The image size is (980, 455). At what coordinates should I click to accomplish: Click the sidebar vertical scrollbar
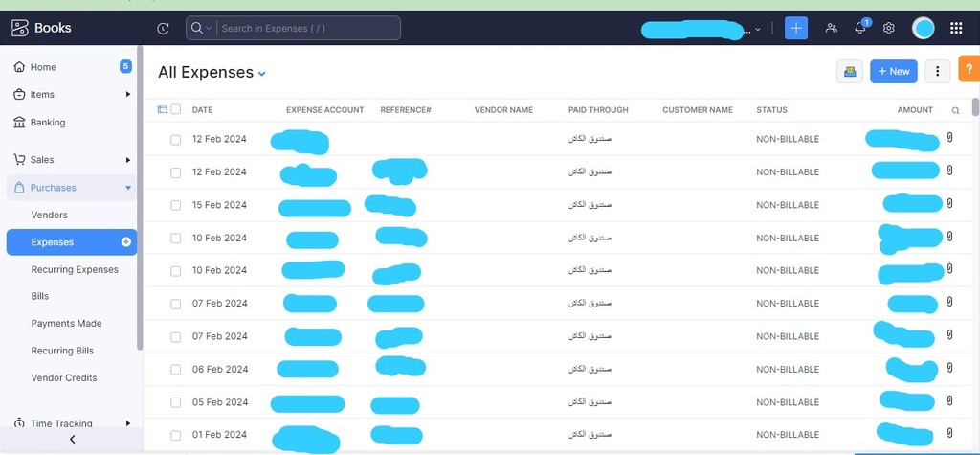click(x=140, y=197)
